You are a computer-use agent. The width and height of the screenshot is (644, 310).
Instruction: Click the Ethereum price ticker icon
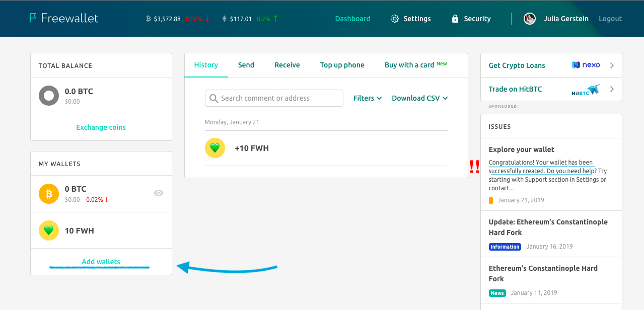225,19
